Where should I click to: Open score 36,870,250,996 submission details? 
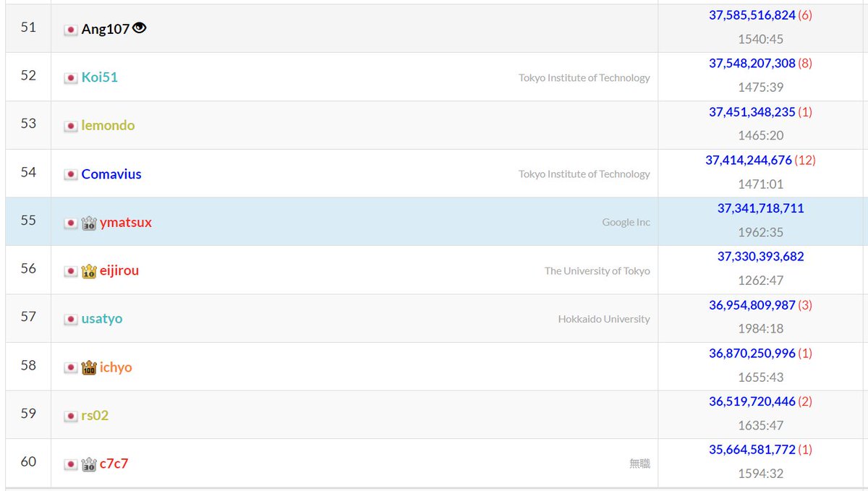pyautogui.click(x=752, y=354)
